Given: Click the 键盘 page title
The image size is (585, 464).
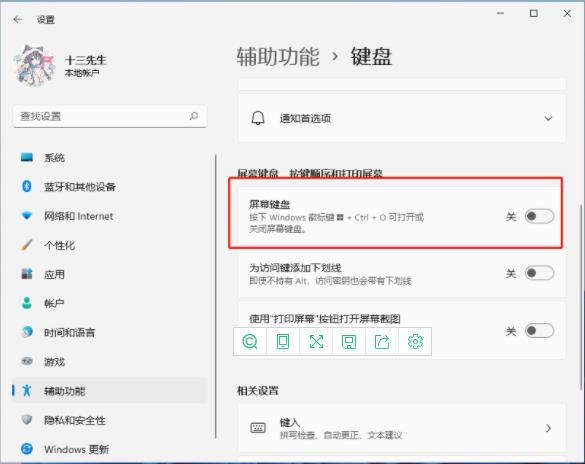Looking at the screenshot, I should pyautogui.click(x=371, y=57).
